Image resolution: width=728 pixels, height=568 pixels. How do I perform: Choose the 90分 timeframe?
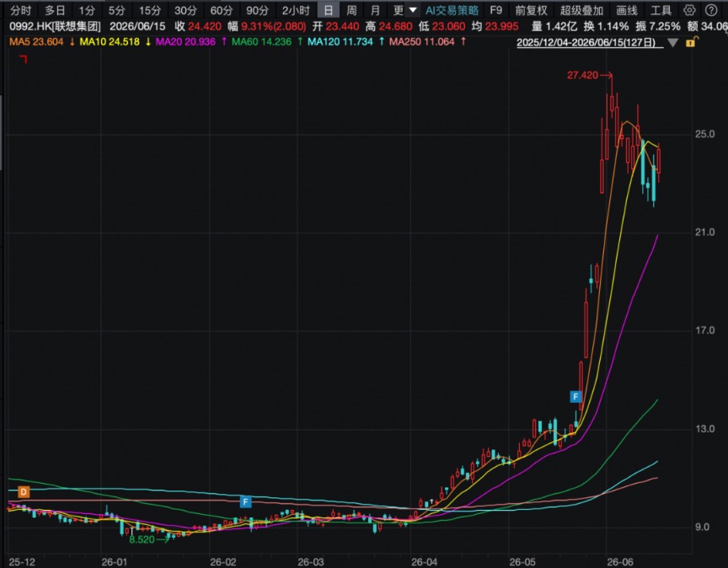[x=257, y=10]
